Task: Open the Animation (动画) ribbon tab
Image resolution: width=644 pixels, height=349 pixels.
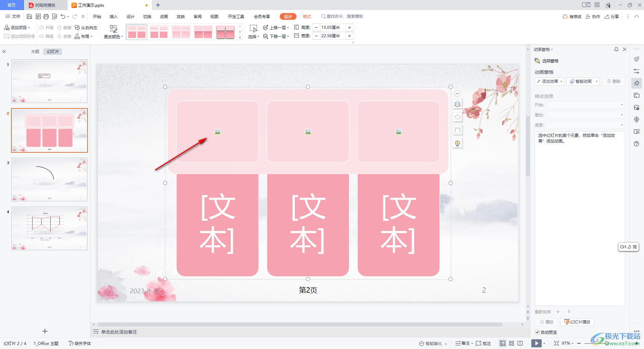Action: point(164,16)
